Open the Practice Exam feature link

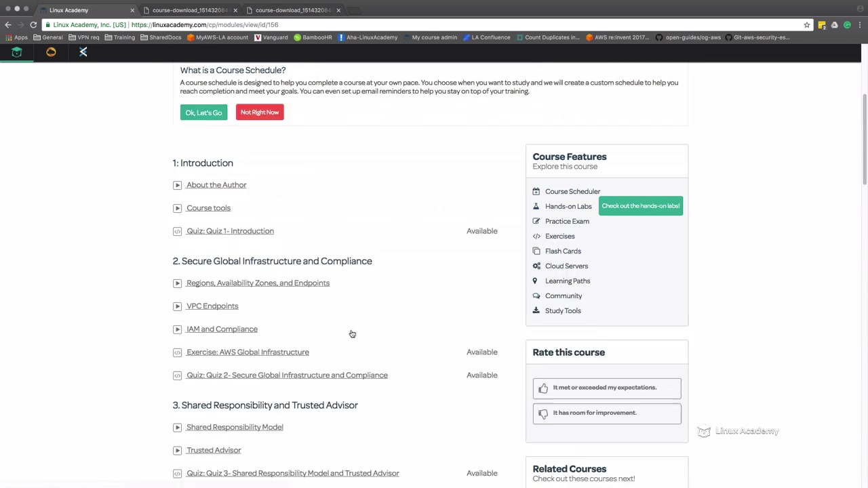click(x=567, y=222)
